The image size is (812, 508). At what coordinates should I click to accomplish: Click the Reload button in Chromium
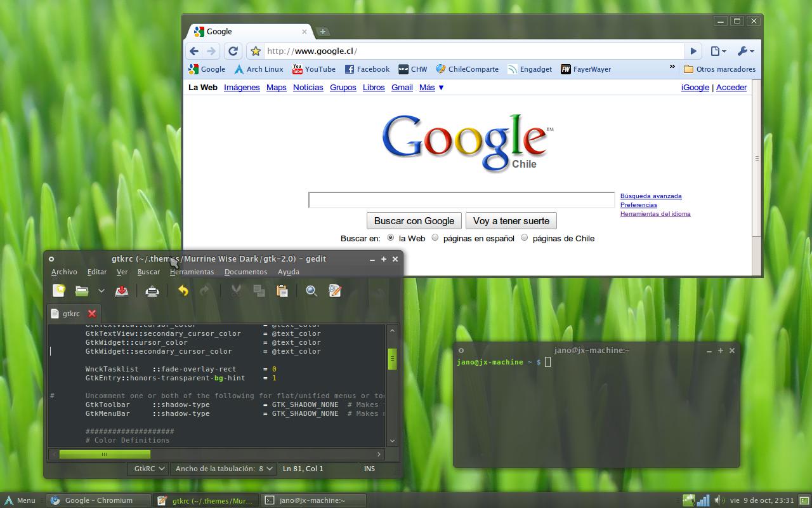coord(233,51)
